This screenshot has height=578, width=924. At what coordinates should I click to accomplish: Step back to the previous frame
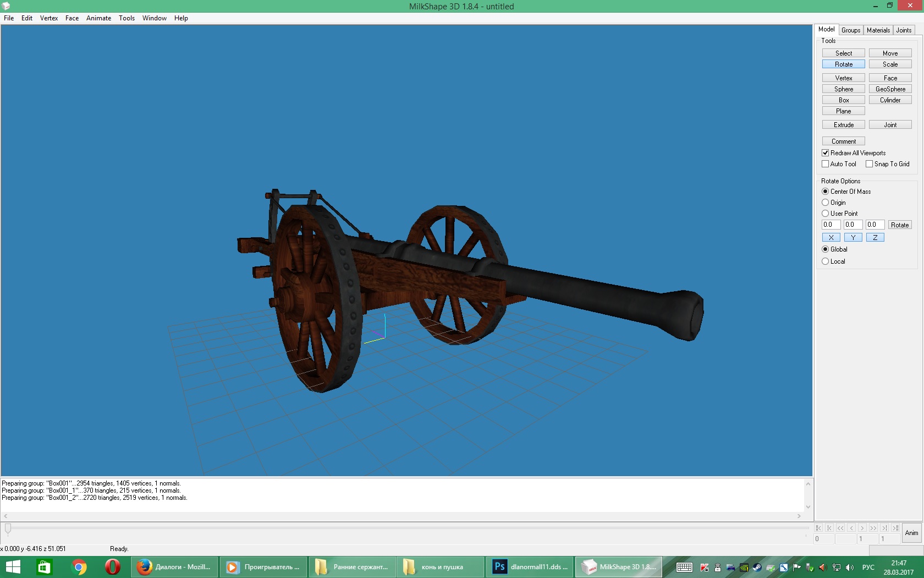pos(851,528)
